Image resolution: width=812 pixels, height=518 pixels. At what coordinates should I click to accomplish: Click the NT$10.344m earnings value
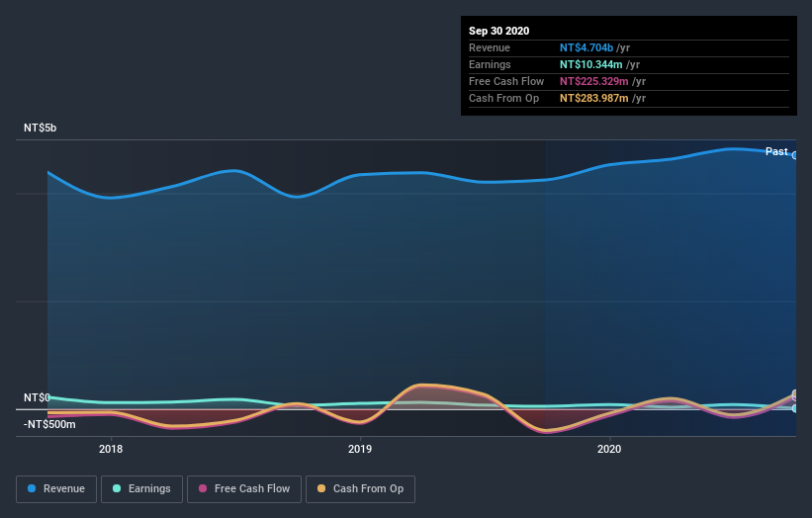[x=590, y=64]
